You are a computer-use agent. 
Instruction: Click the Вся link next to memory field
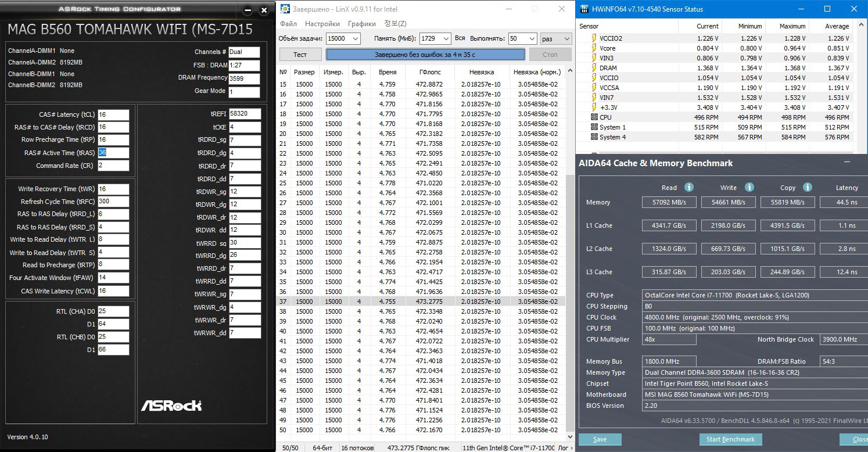tap(460, 38)
